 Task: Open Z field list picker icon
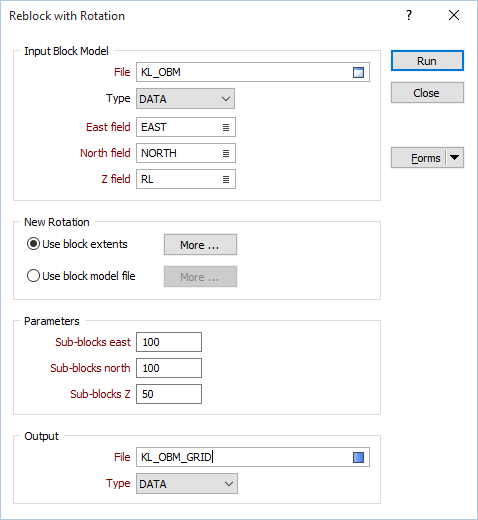click(226, 179)
